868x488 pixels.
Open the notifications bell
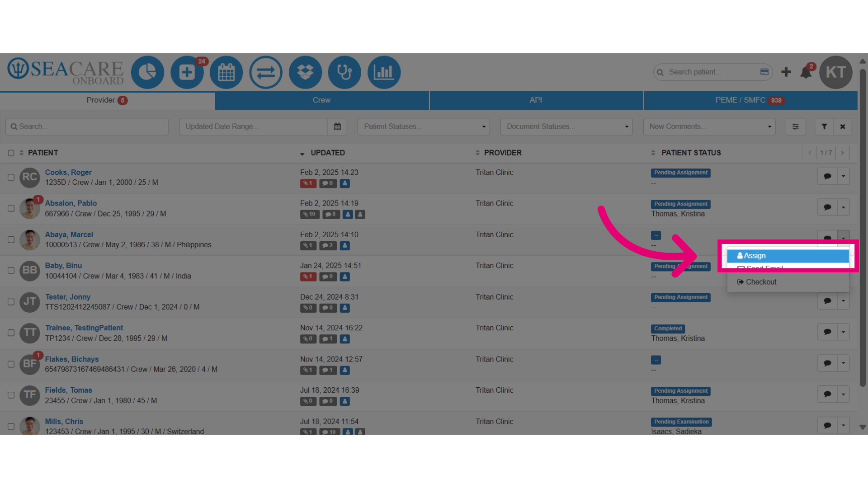[806, 72]
